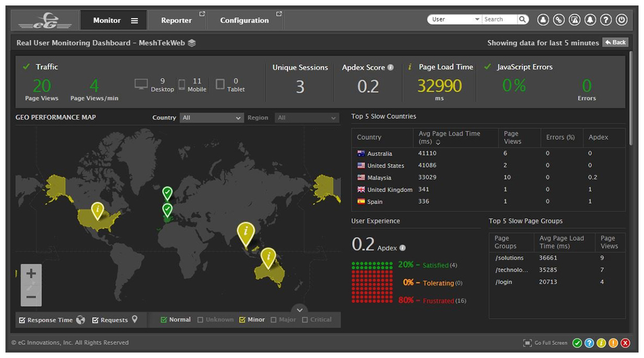
Task: Click the map marker on Australia
Action: [268, 256]
